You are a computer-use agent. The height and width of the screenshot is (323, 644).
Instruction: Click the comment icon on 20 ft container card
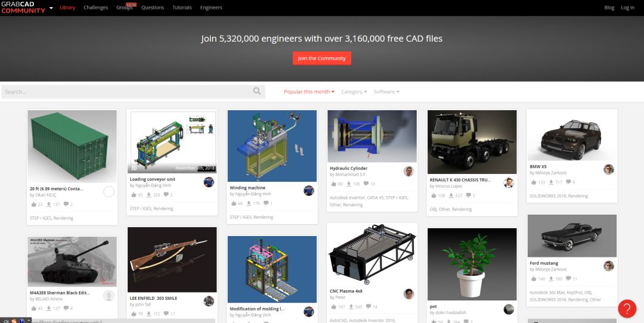66,204
